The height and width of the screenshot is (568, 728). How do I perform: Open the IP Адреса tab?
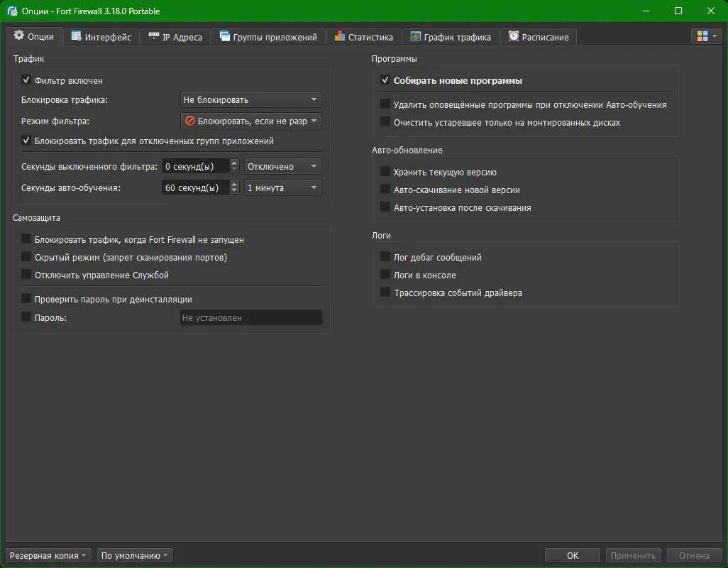[x=175, y=37]
